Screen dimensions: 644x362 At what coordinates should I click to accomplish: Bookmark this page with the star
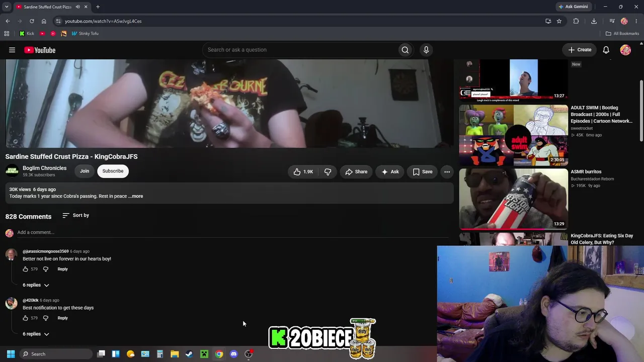tap(559, 21)
